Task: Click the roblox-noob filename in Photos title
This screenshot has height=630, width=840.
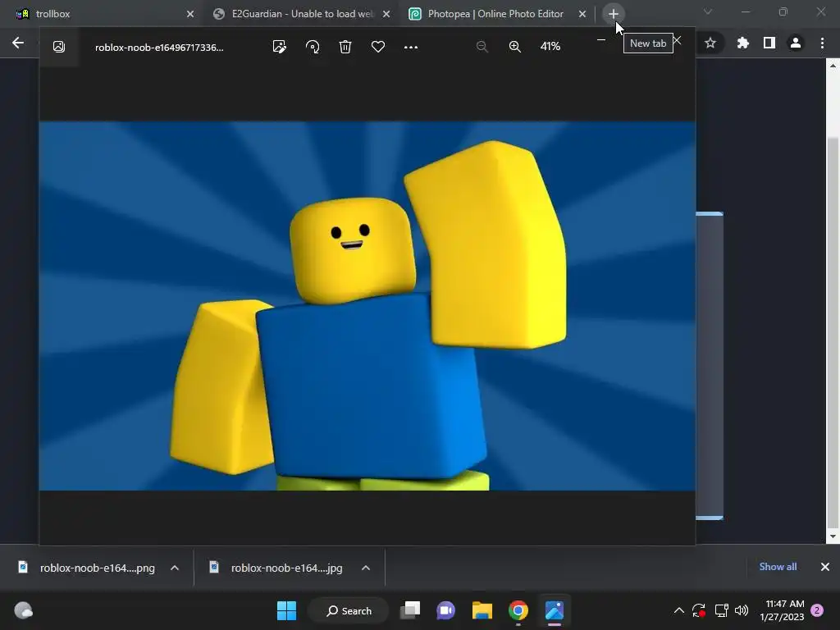Action: 159,47
